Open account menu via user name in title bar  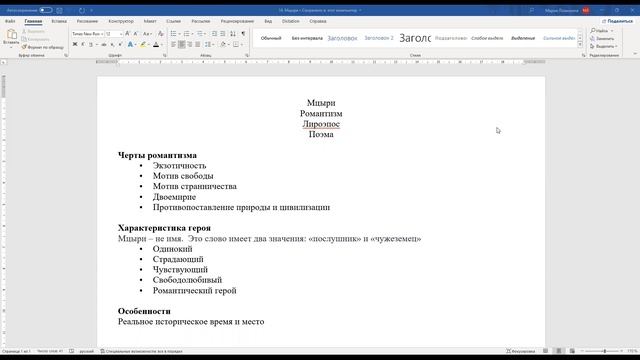[x=562, y=10]
